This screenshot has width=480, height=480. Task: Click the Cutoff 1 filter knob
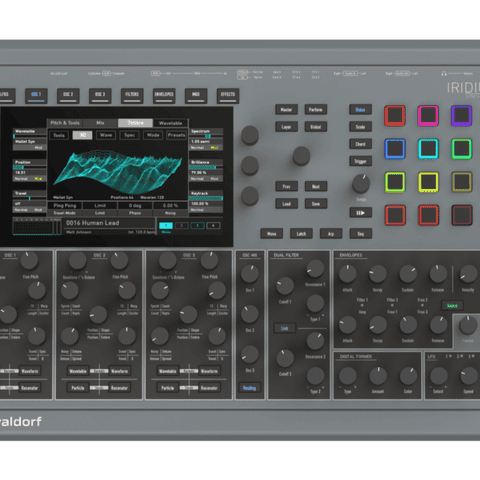coord(285,286)
